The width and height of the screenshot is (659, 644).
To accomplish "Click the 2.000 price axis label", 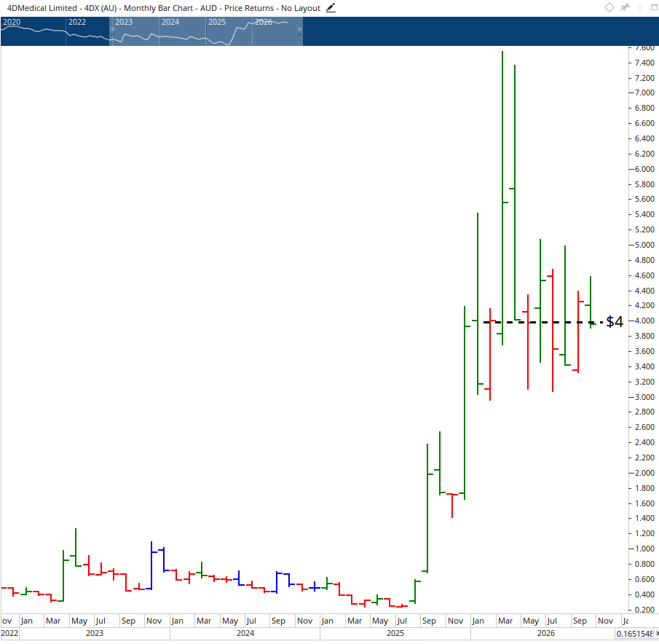I will click(644, 473).
